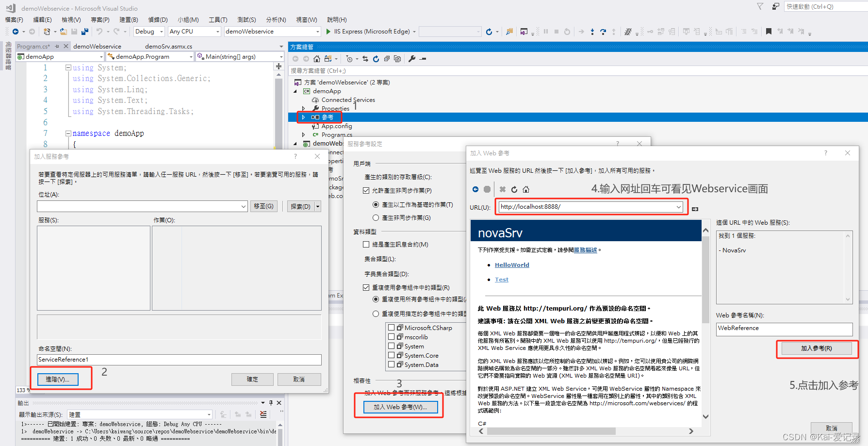Click Show All Files in Solution Explorer
Viewport: 868px width, 446px height.
point(397,59)
